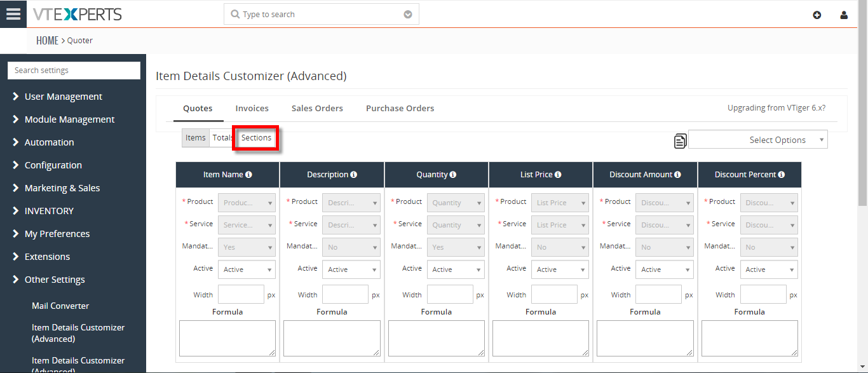Image resolution: width=868 pixels, height=373 pixels.
Task: Expand INVENTORY section
Action: (49, 211)
